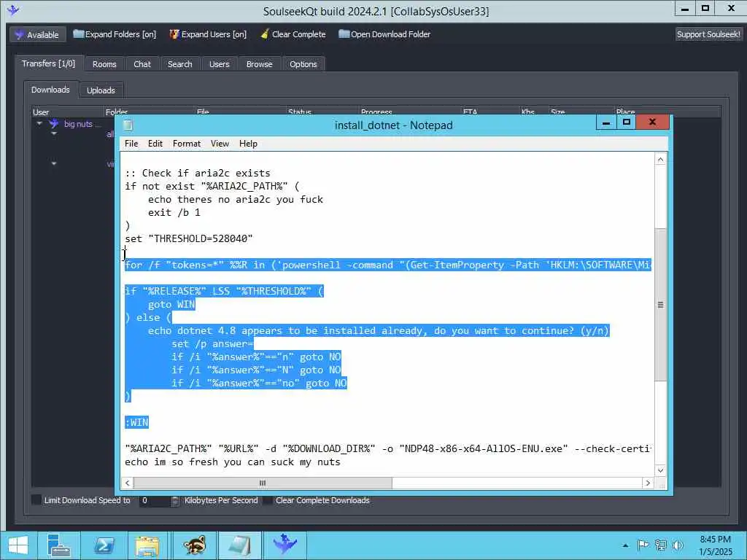This screenshot has height=560, width=747.
Task: Toggle Expand Folders [on]
Action: click(x=115, y=34)
